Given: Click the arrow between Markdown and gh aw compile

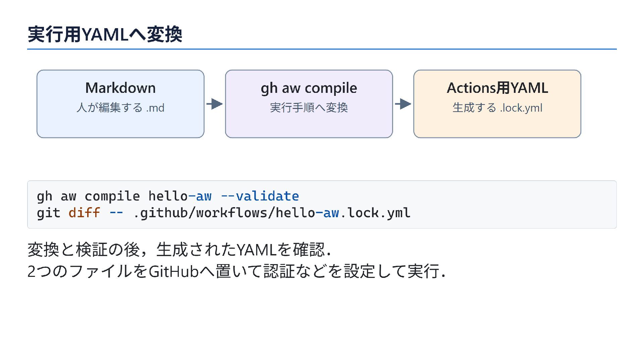Looking at the screenshot, I should click(x=215, y=104).
